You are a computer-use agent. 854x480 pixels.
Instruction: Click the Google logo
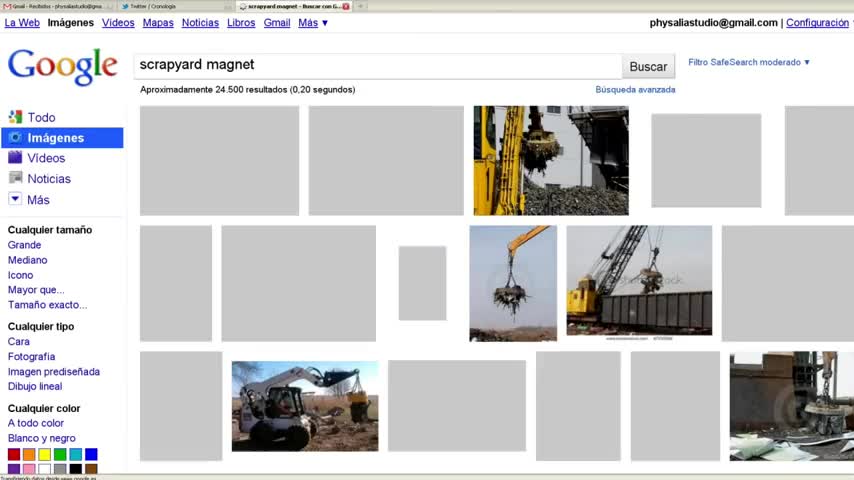pos(63,66)
